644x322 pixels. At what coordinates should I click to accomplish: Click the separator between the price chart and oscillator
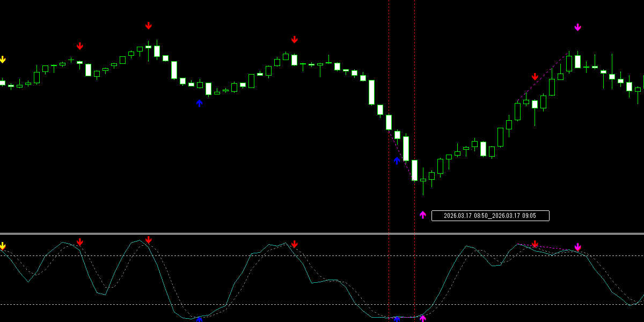tap(322, 233)
